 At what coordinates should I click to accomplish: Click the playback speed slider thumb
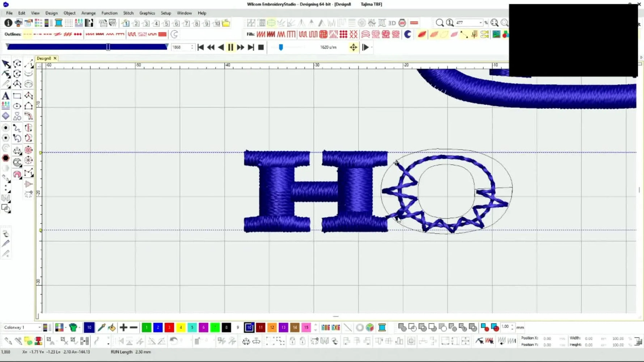click(281, 47)
